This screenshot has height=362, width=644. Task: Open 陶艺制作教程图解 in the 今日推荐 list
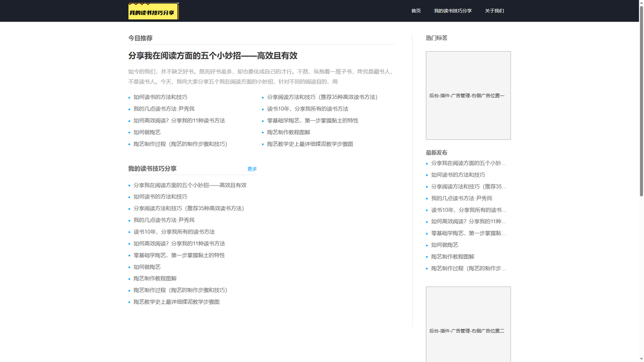click(x=288, y=132)
